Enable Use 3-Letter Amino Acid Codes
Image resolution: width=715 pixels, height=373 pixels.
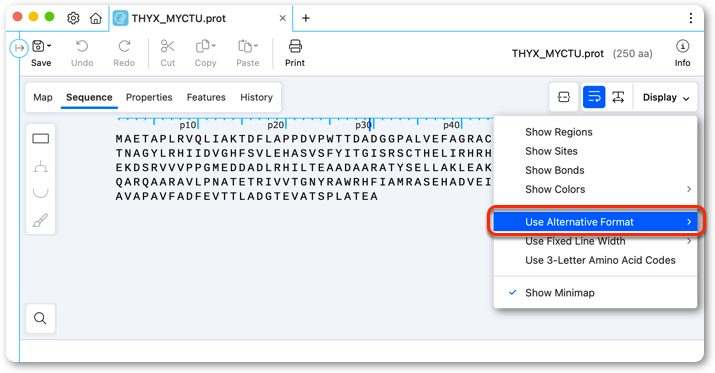[596, 260]
